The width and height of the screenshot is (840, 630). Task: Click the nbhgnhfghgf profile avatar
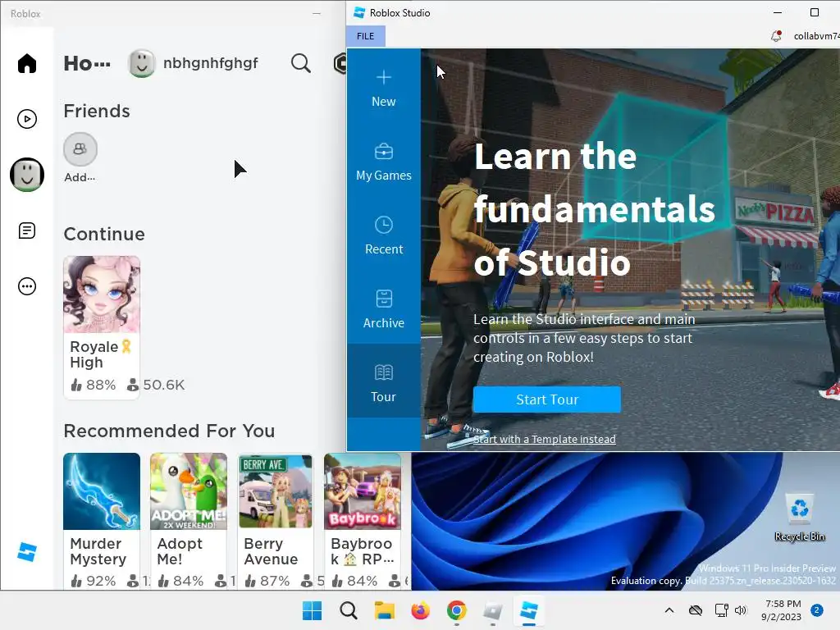coord(141,63)
